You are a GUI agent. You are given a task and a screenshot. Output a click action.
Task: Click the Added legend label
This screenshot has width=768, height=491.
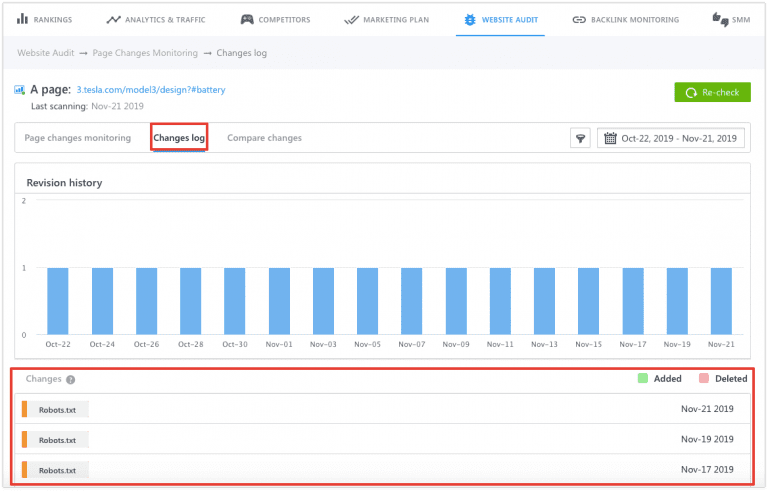(x=668, y=378)
